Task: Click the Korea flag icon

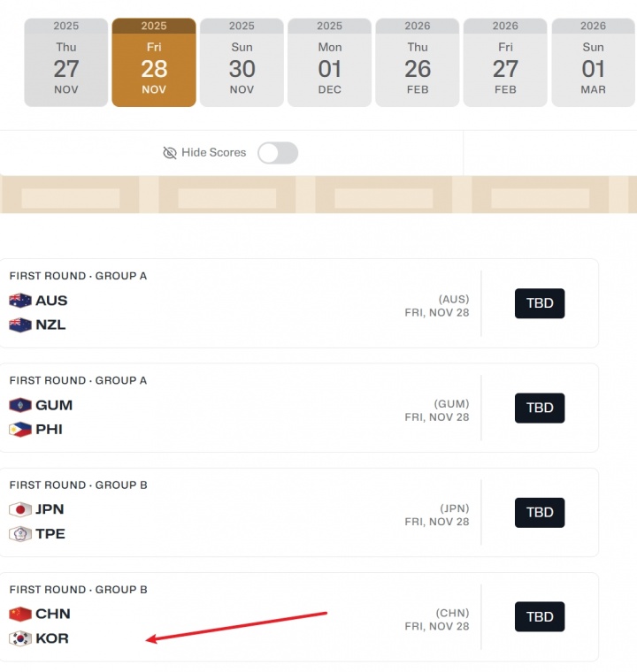Action: point(20,638)
